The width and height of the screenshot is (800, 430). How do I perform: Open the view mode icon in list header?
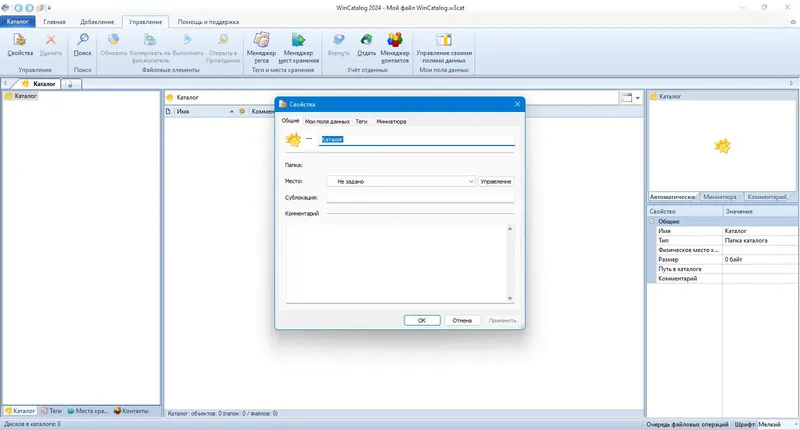pos(626,97)
